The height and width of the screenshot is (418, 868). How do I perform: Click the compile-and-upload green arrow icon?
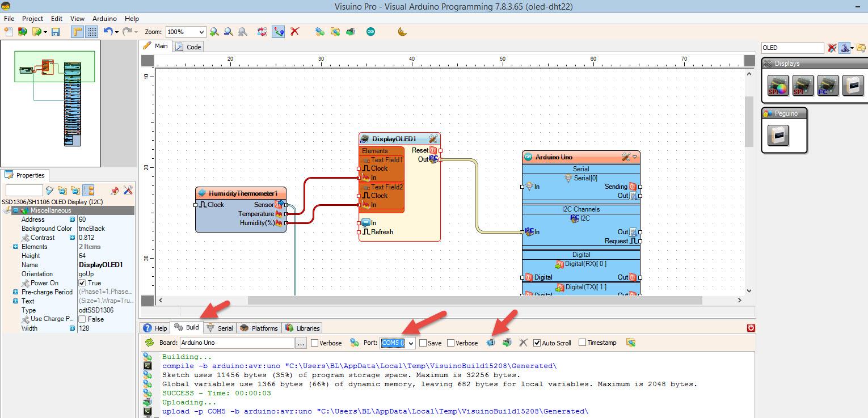(x=507, y=343)
